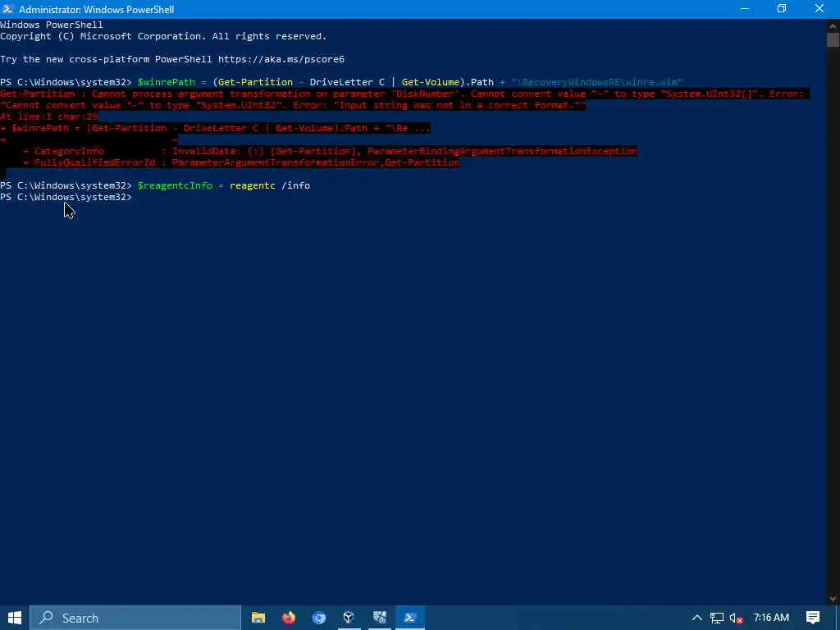The height and width of the screenshot is (630, 840).
Task: Launch Firefox from the taskbar
Action: pos(289,618)
